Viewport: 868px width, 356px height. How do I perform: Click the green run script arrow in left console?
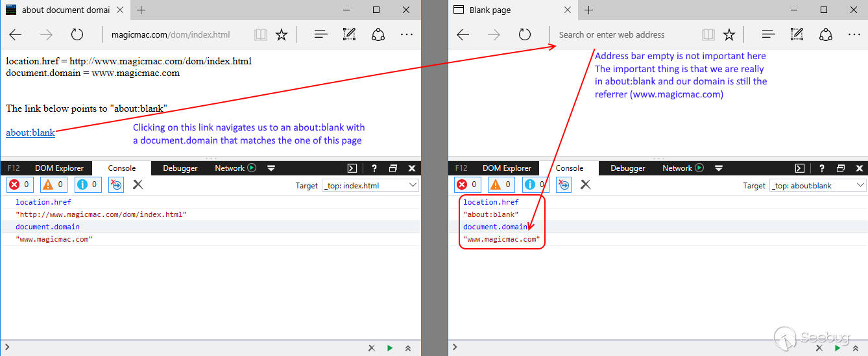390,348
